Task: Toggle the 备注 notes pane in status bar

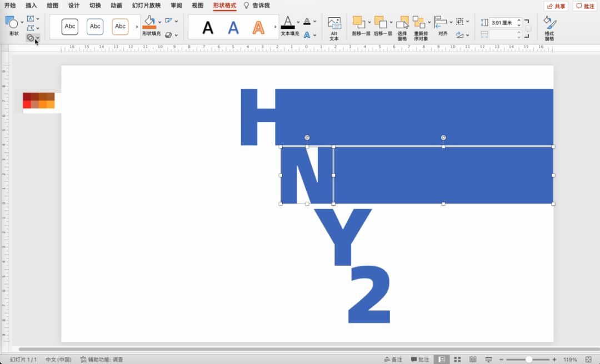Action: (x=393, y=360)
